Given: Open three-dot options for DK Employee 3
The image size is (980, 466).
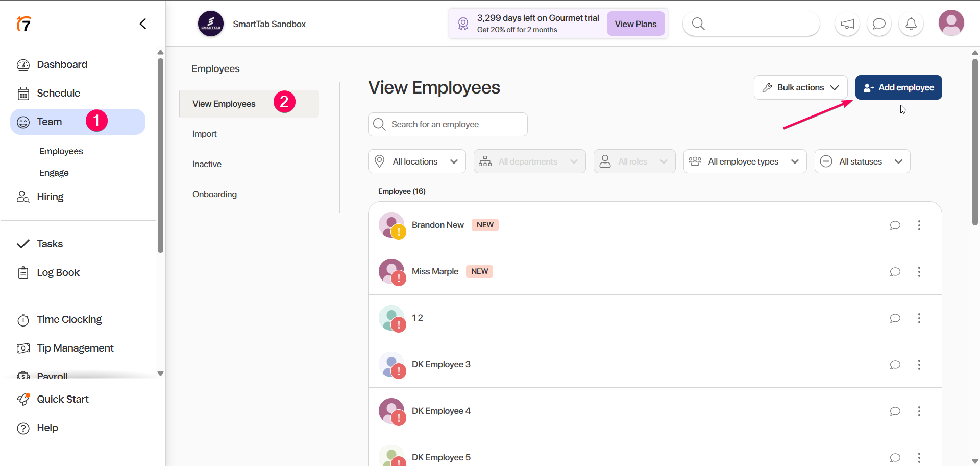Looking at the screenshot, I should click(x=919, y=365).
